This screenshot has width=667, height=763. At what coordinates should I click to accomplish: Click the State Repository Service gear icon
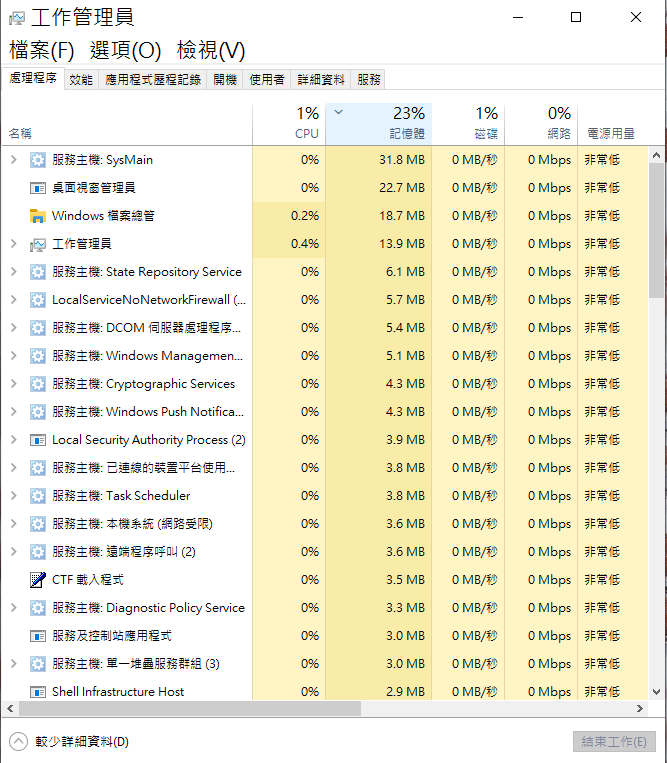point(38,272)
